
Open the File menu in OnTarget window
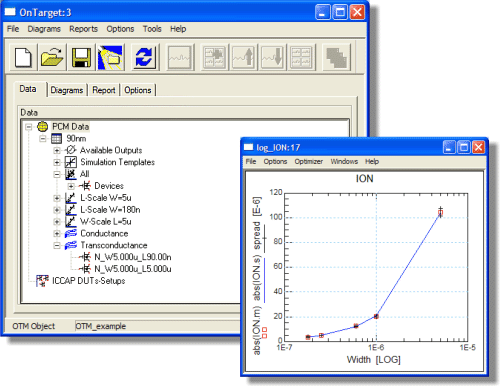click(x=13, y=29)
